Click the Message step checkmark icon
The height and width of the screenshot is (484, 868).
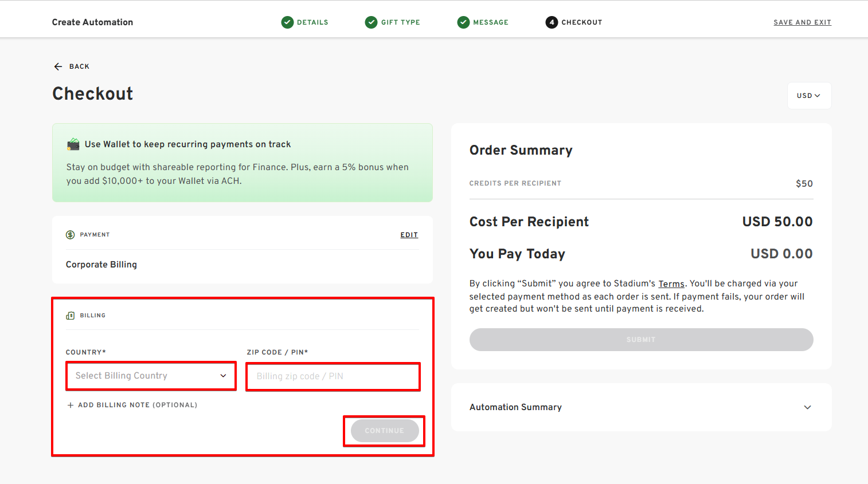click(x=463, y=22)
